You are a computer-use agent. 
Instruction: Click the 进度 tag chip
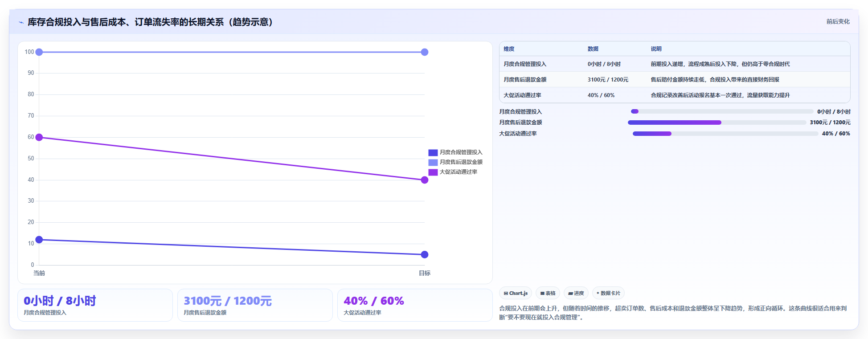coord(576,293)
